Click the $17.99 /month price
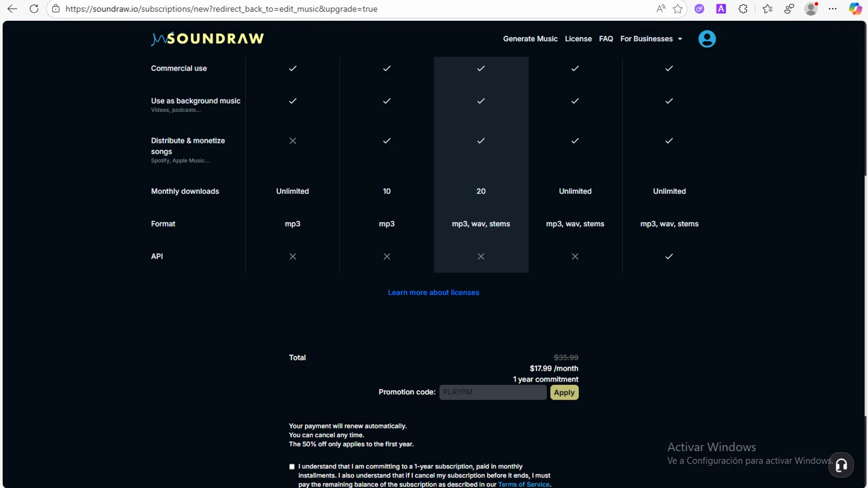This screenshot has height=488, width=868. point(554,368)
